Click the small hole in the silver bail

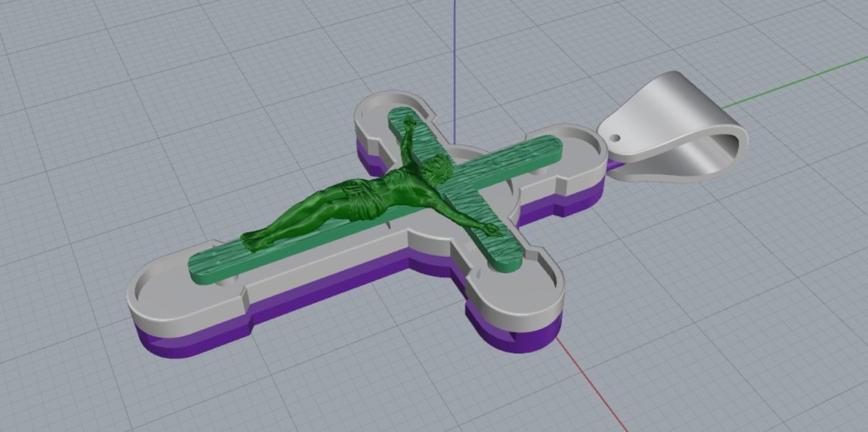point(615,138)
